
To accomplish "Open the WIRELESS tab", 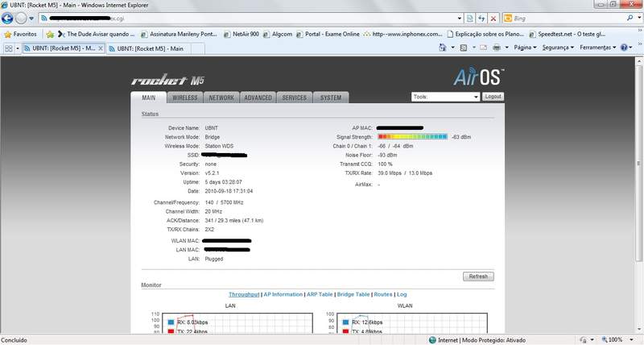I will (x=185, y=98).
